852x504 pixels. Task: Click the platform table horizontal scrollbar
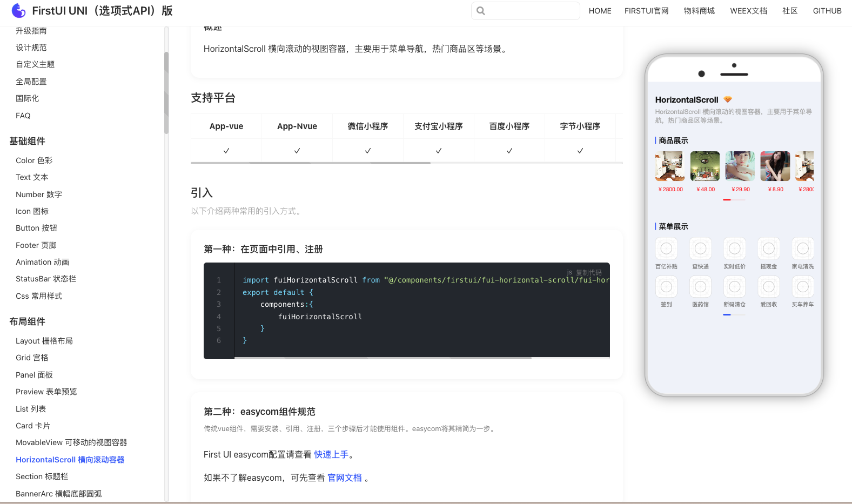click(x=311, y=163)
